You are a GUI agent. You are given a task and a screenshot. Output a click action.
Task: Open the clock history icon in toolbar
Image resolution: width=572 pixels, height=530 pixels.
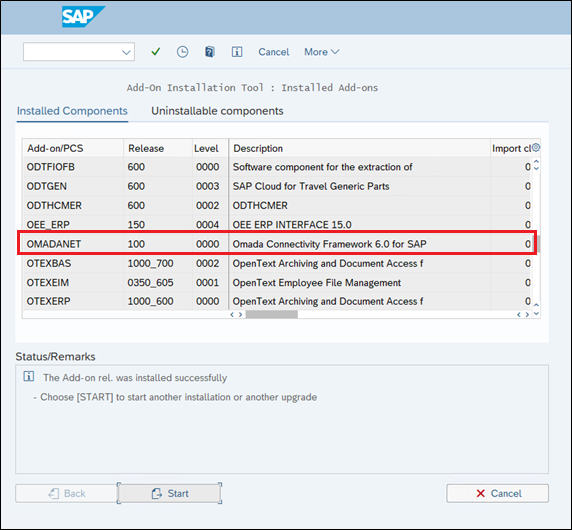(182, 52)
